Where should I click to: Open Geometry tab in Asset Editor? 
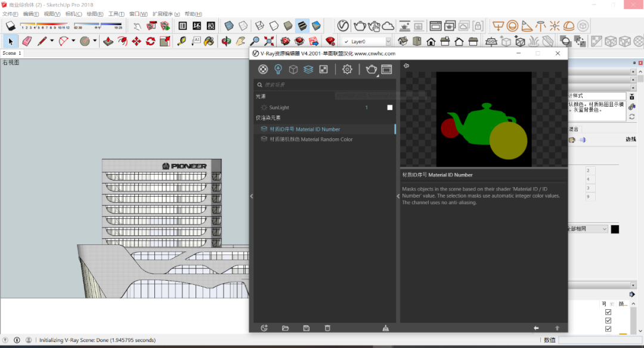point(293,69)
